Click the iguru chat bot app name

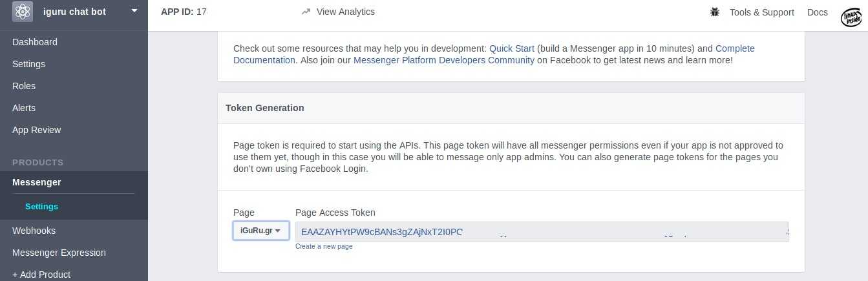click(x=74, y=12)
